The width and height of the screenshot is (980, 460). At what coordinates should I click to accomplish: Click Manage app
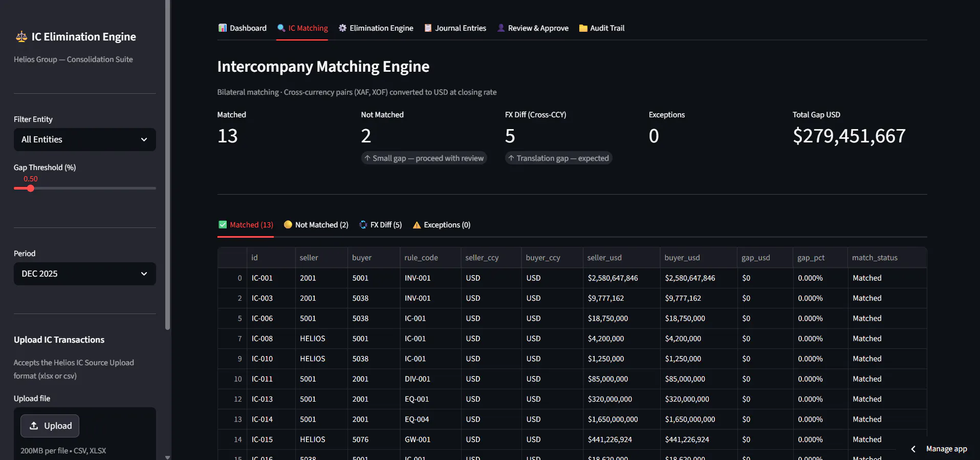pyautogui.click(x=946, y=449)
